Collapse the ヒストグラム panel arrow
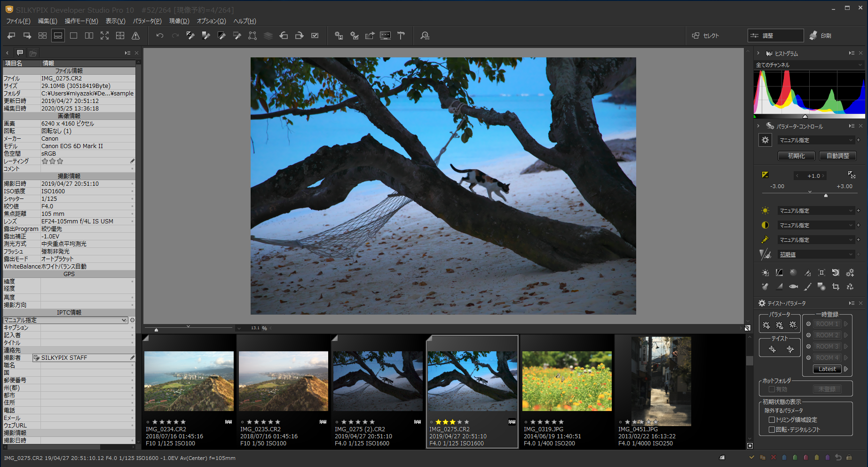Viewport: 868px width, 467px height. pos(758,53)
